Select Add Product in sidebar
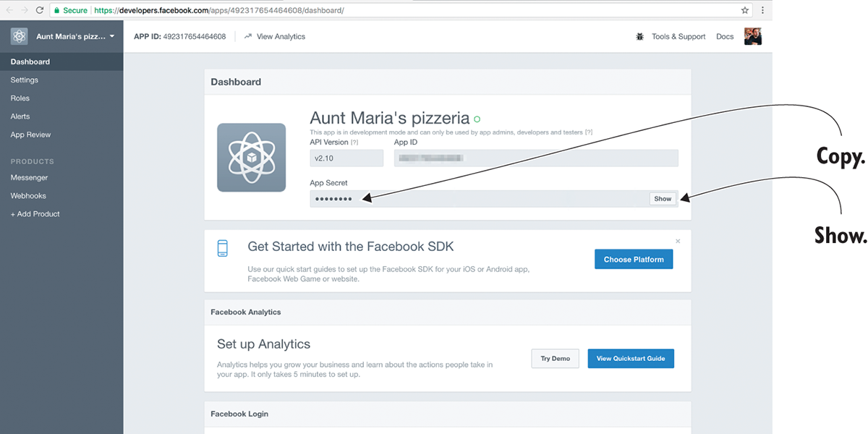Image resolution: width=868 pixels, height=434 pixels. click(35, 214)
